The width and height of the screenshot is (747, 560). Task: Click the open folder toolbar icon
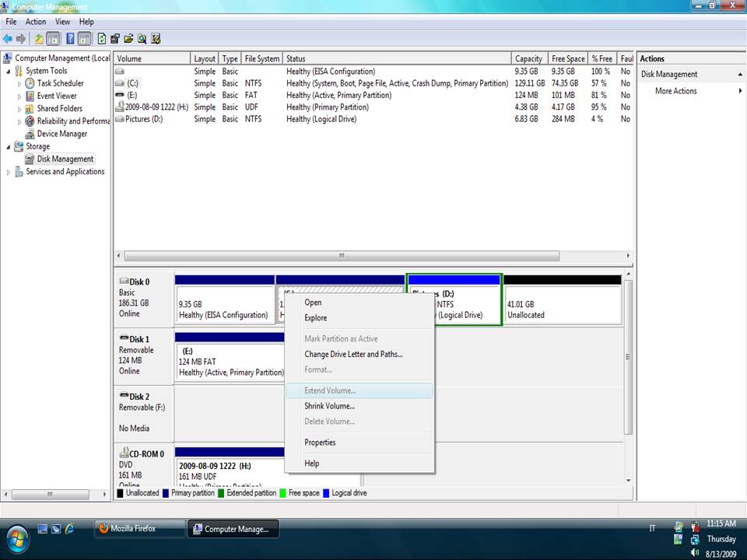(x=128, y=38)
